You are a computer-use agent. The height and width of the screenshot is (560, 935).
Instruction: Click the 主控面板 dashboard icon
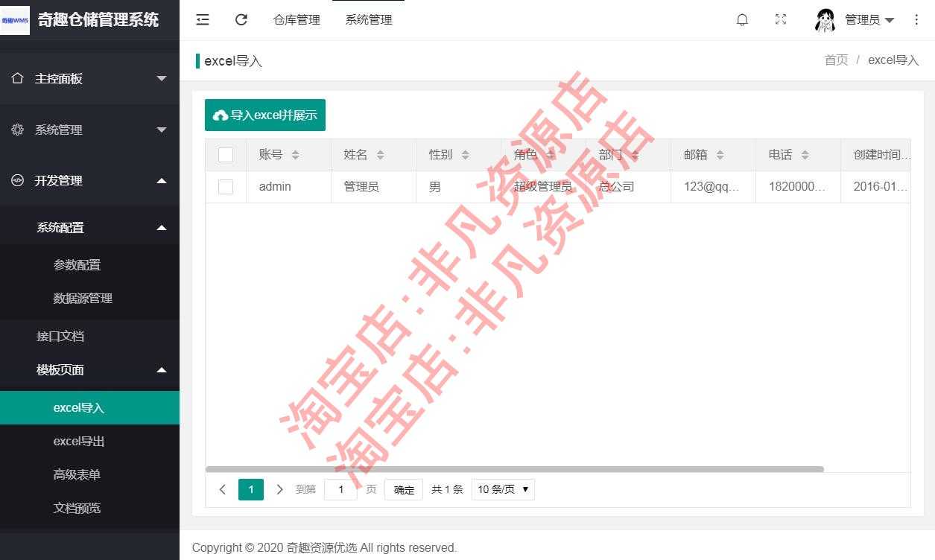(x=16, y=78)
